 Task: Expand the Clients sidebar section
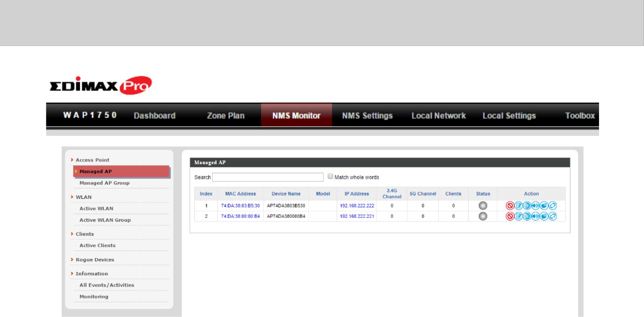pyautogui.click(x=84, y=234)
